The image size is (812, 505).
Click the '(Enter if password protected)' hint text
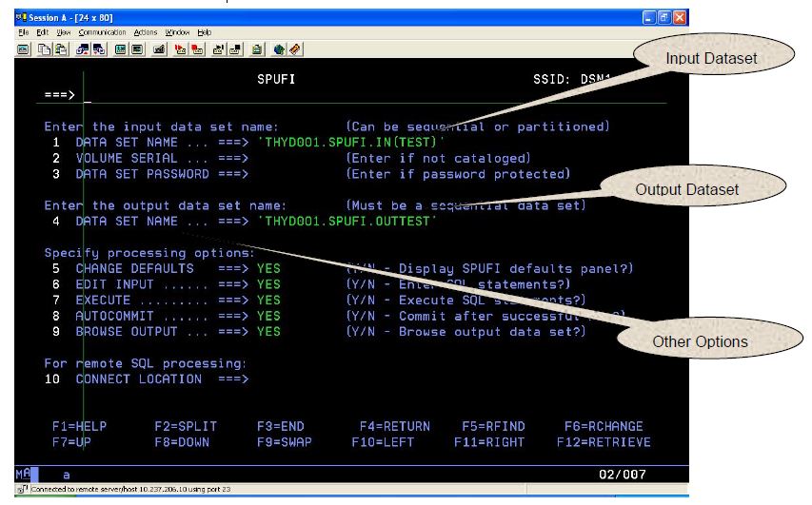tap(458, 174)
